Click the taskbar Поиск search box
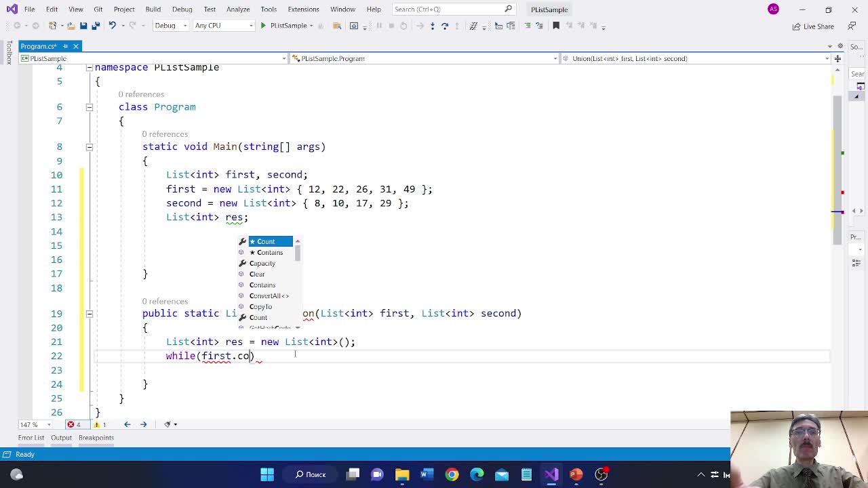Viewport: 868px width, 488px height. point(311,474)
